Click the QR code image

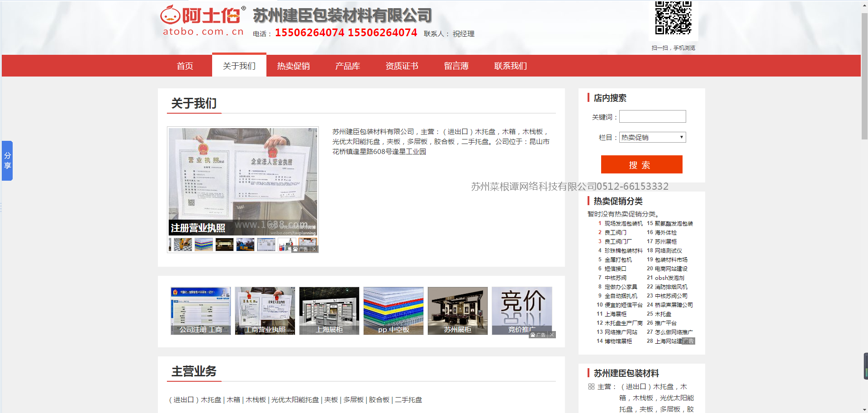point(674,18)
